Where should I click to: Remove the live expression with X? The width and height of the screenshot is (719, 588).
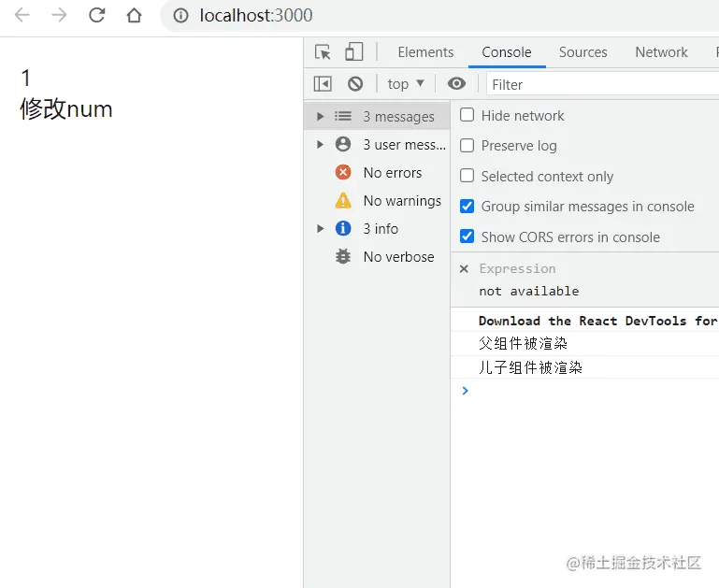pyautogui.click(x=464, y=268)
